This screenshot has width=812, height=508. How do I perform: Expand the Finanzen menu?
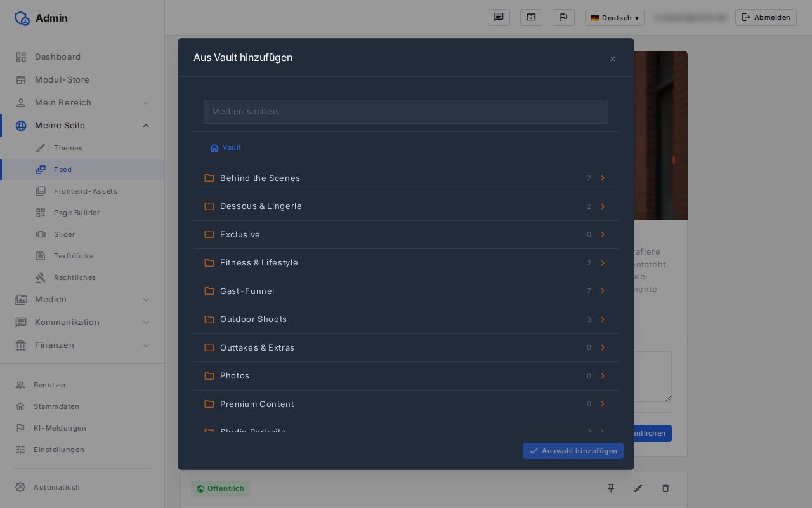pos(82,345)
